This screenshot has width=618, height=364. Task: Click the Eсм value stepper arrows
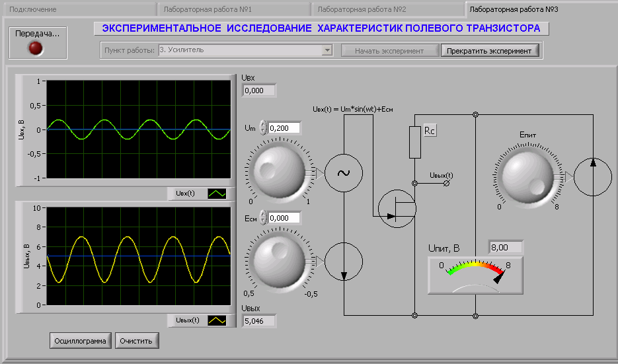pyautogui.click(x=263, y=217)
